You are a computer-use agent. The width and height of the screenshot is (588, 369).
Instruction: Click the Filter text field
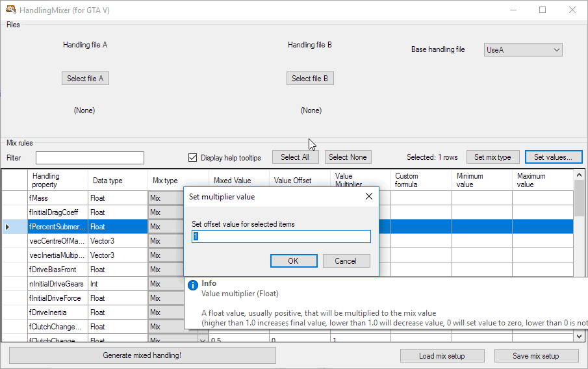pos(90,158)
